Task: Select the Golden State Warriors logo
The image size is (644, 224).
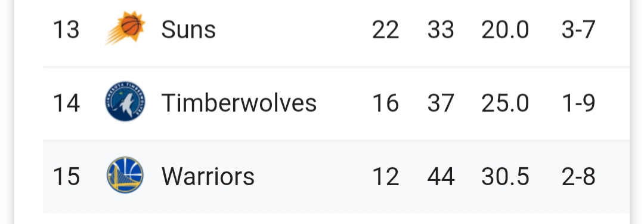Action: click(x=125, y=175)
